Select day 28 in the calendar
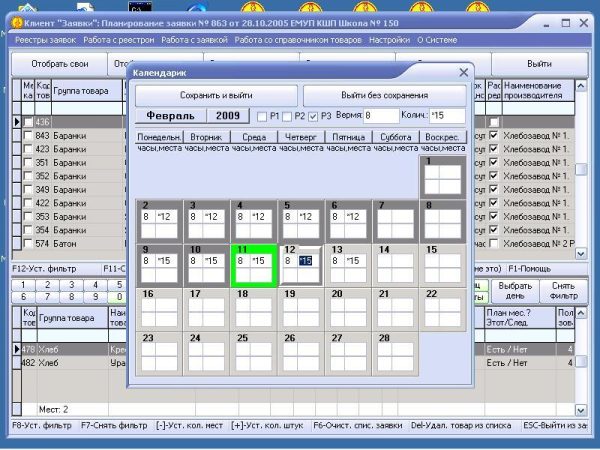 395,354
